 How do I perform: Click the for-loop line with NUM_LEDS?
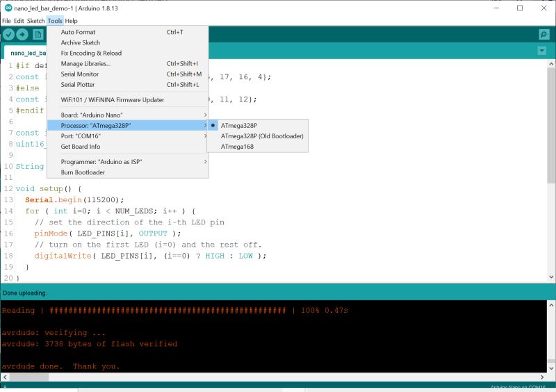(111, 211)
